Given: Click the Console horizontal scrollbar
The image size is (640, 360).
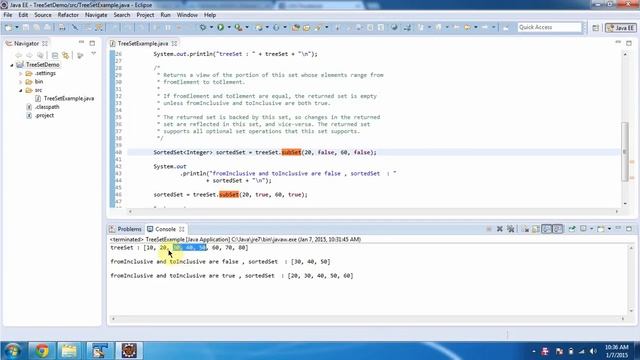Looking at the screenshot, I should point(367,319).
